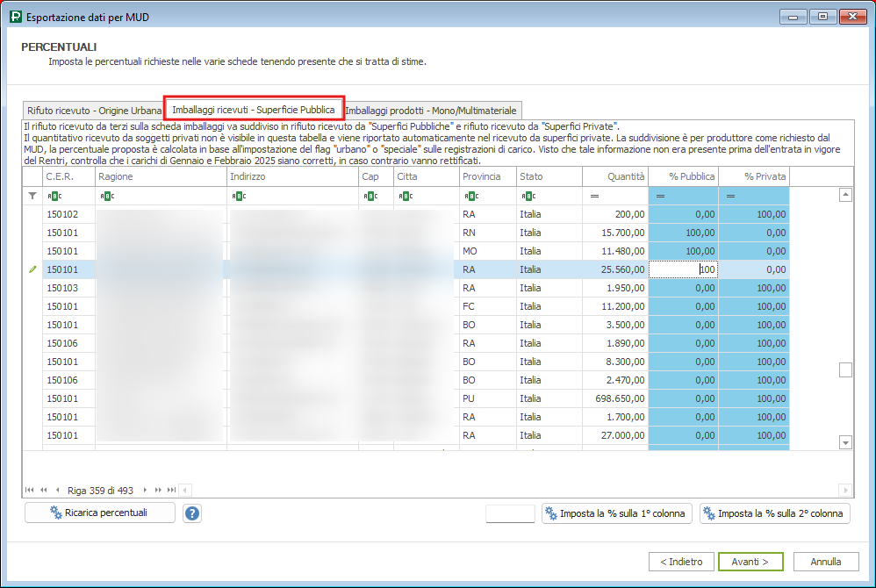Click the Cap column filter ABC icon
The width and height of the screenshot is (876, 588).
coord(370,196)
